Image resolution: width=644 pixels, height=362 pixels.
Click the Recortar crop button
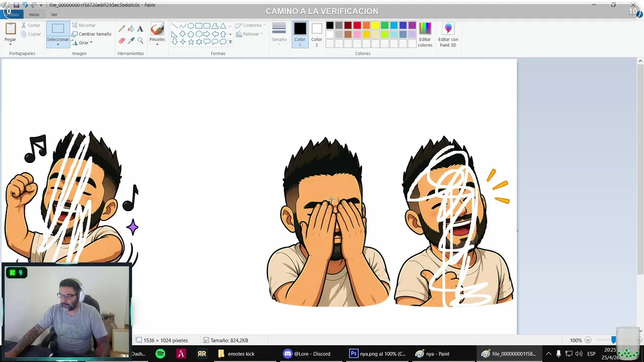[x=84, y=25]
